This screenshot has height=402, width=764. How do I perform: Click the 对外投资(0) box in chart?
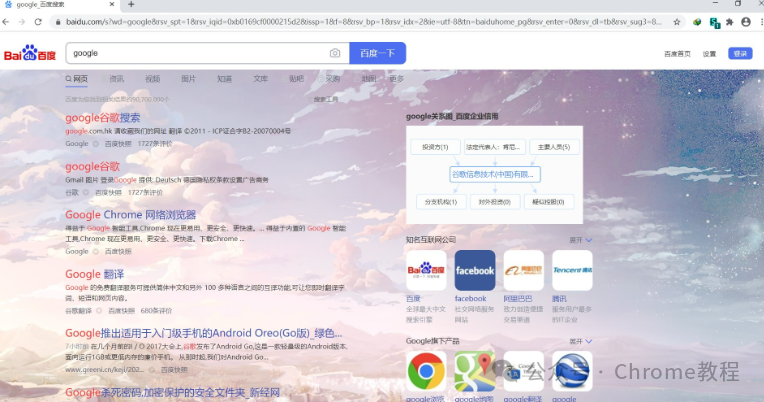coord(495,202)
